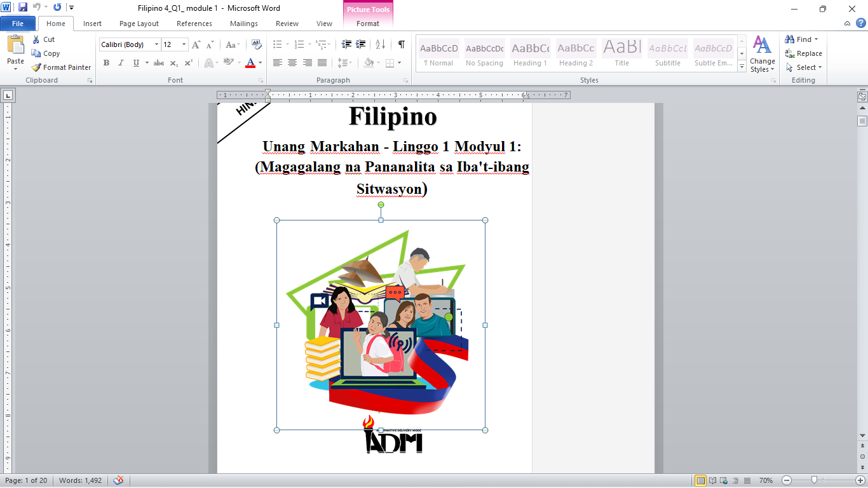The image size is (868, 488).
Task: Toggle Superscript formatting
Action: pos(189,63)
